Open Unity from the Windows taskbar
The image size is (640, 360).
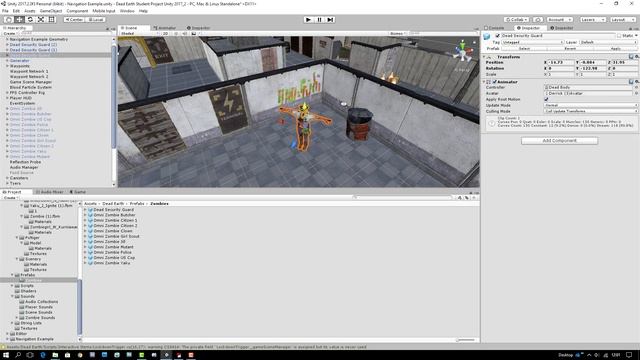point(166,355)
